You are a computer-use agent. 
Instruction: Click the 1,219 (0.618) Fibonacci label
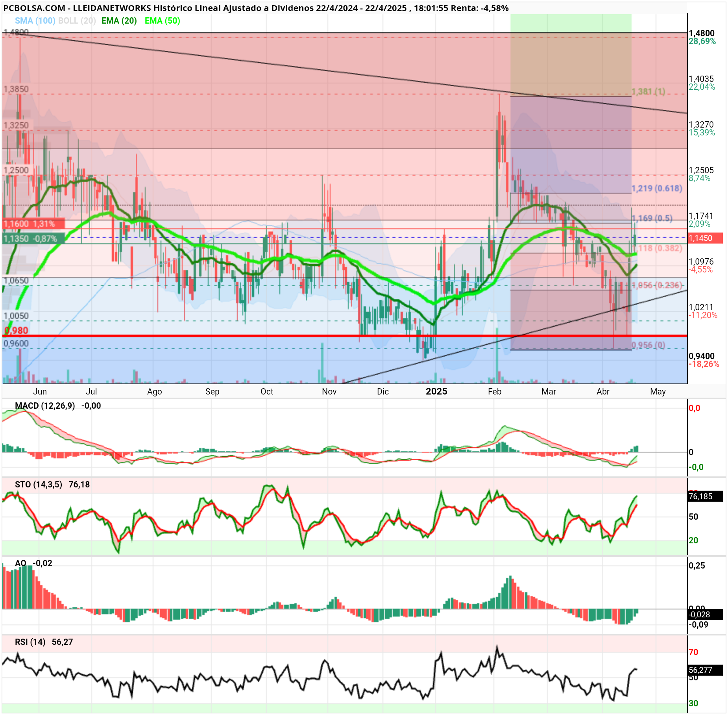657,188
